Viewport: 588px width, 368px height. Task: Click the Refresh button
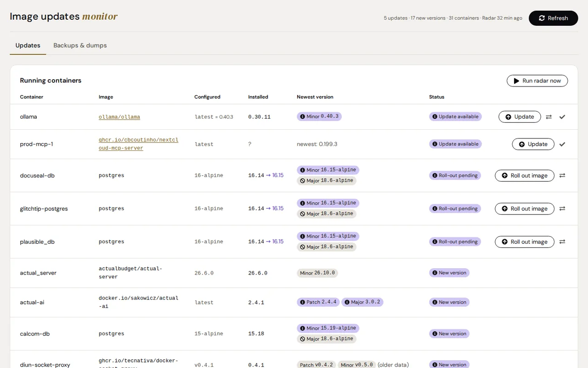(553, 18)
